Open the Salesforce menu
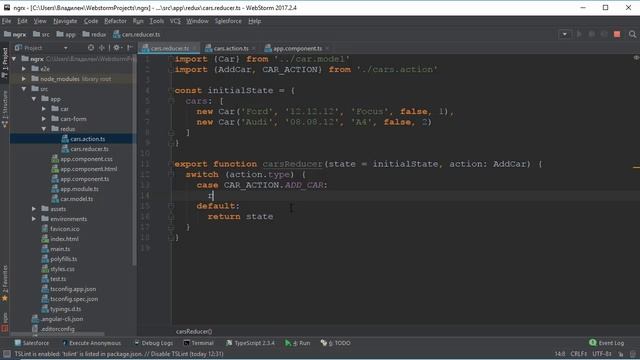 pyautogui.click(x=228, y=21)
